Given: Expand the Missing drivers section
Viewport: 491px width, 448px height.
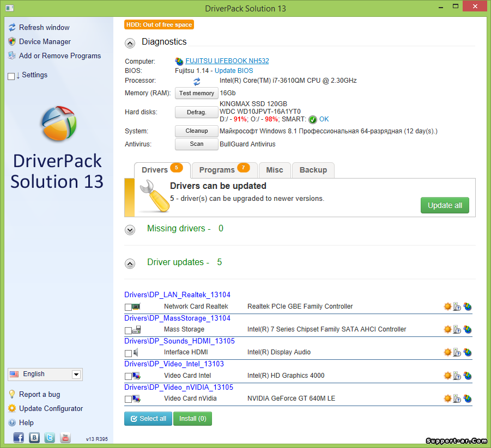Looking at the screenshot, I should click(x=130, y=230).
